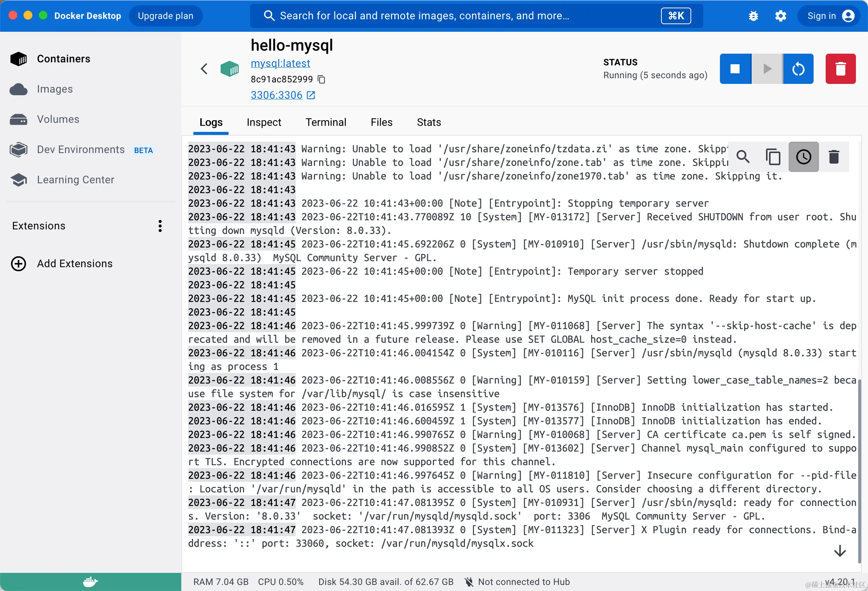Click the external link icon beside port 3306:3306
This screenshot has width=868, height=591.
[x=311, y=95]
